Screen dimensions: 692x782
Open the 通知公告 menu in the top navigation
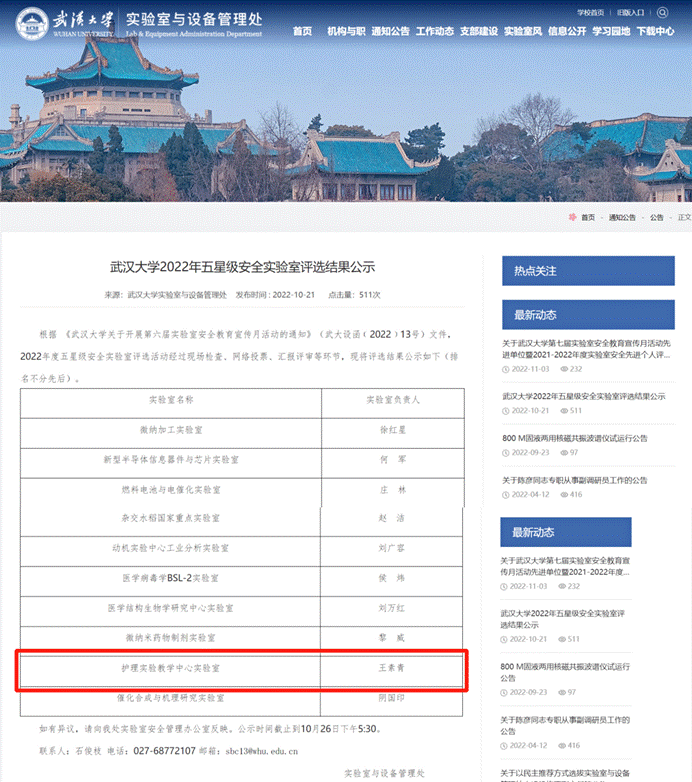tap(390, 31)
